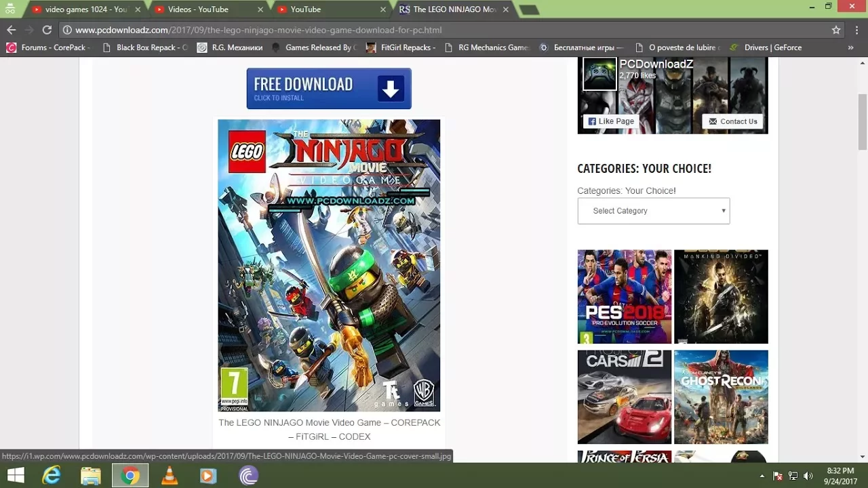Open File Explorer from taskbar
The width and height of the screenshot is (868, 488).
coord(91,476)
